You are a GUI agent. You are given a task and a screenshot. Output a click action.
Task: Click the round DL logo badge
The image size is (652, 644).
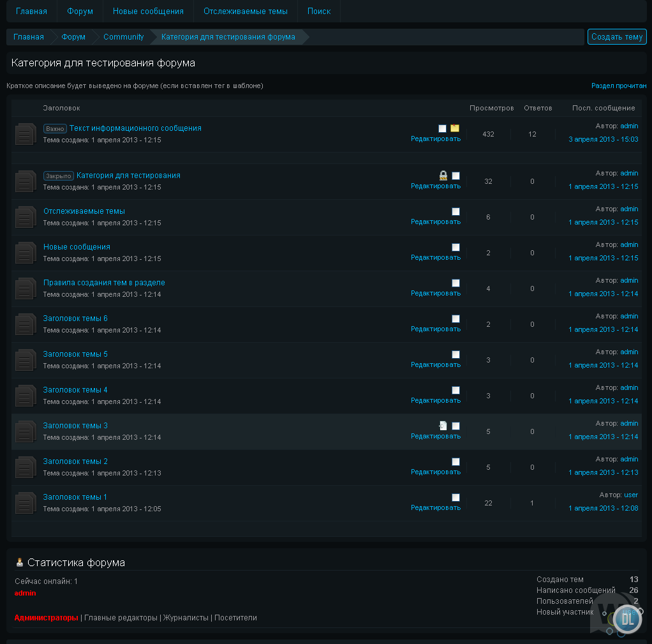pos(627,617)
